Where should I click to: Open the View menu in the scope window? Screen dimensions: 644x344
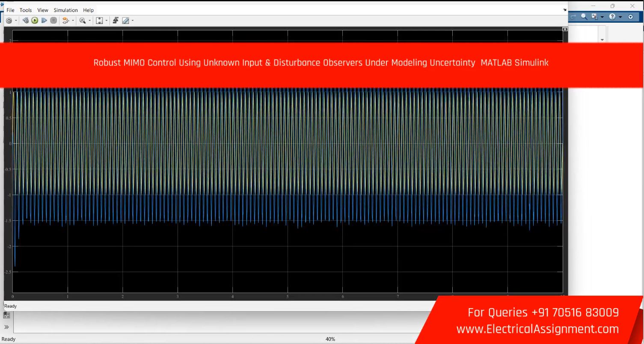click(x=43, y=10)
